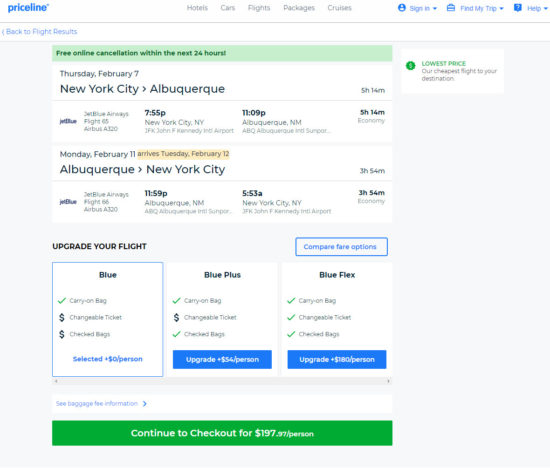Open Compare fare options
Screen dimensions: 550x468
pos(341,247)
